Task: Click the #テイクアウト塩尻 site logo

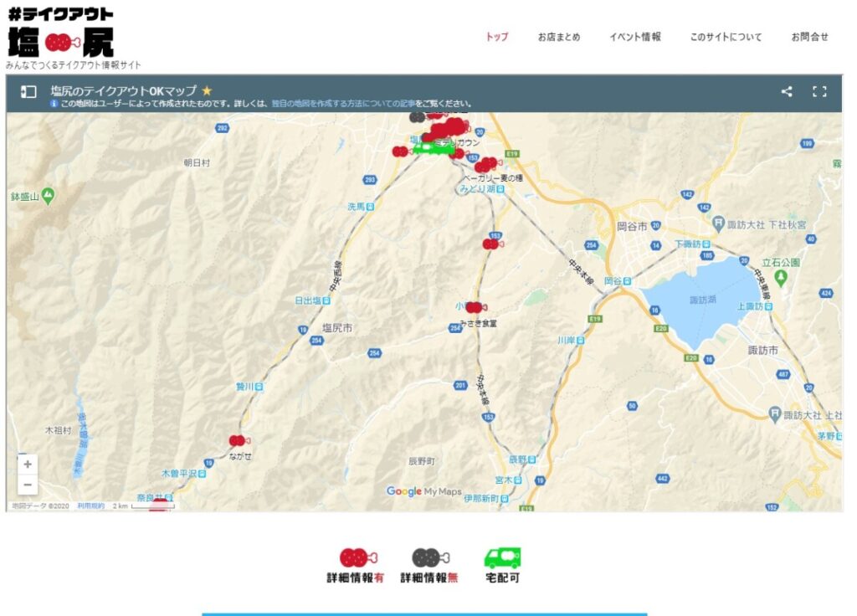Action: tap(61, 32)
